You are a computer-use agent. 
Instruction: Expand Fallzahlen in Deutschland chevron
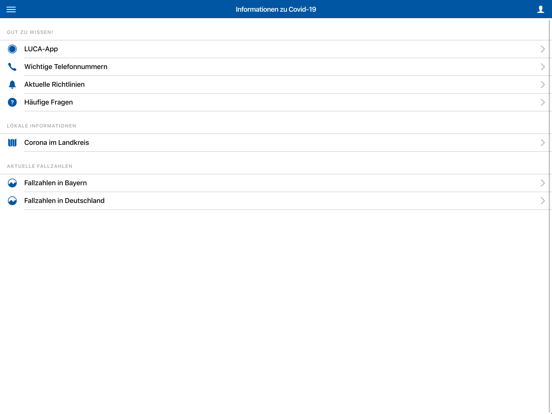[542, 201]
